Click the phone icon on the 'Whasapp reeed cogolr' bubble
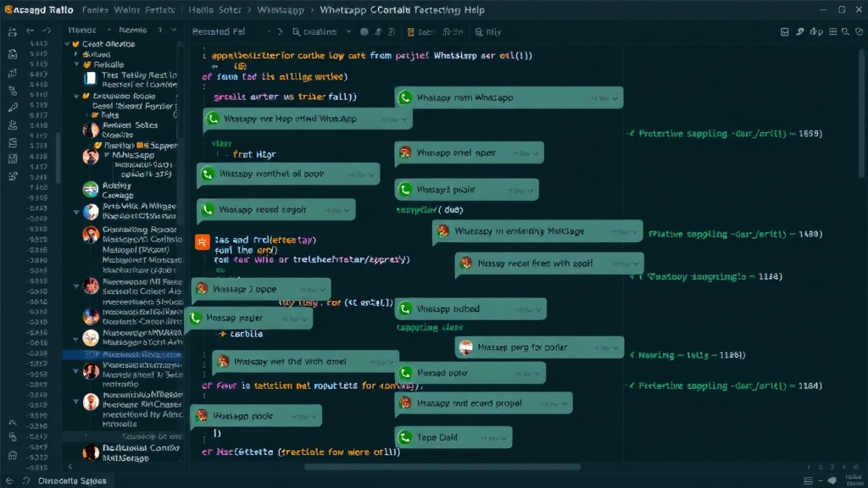This screenshot has height=488, width=868. [x=209, y=210]
